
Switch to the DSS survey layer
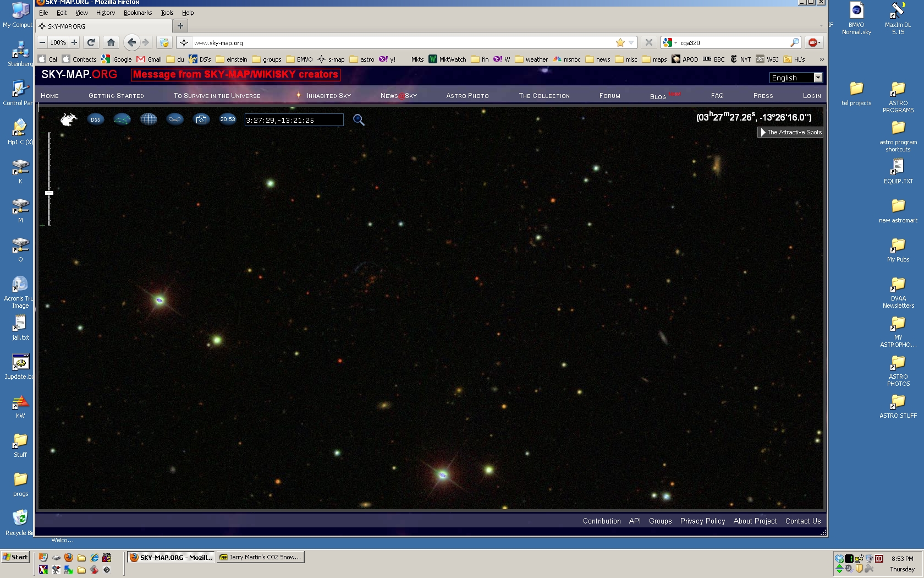pyautogui.click(x=96, y=119)
